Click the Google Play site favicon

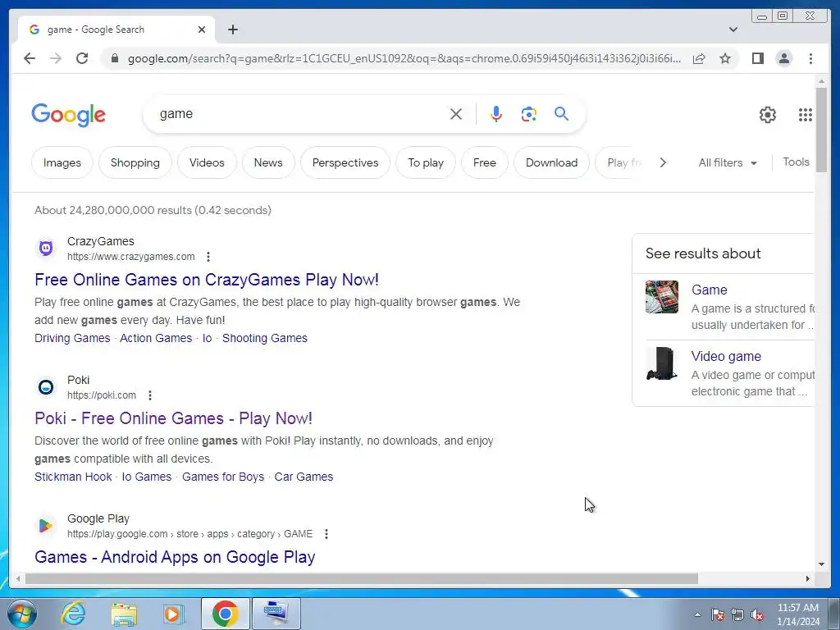coord(46,526)
